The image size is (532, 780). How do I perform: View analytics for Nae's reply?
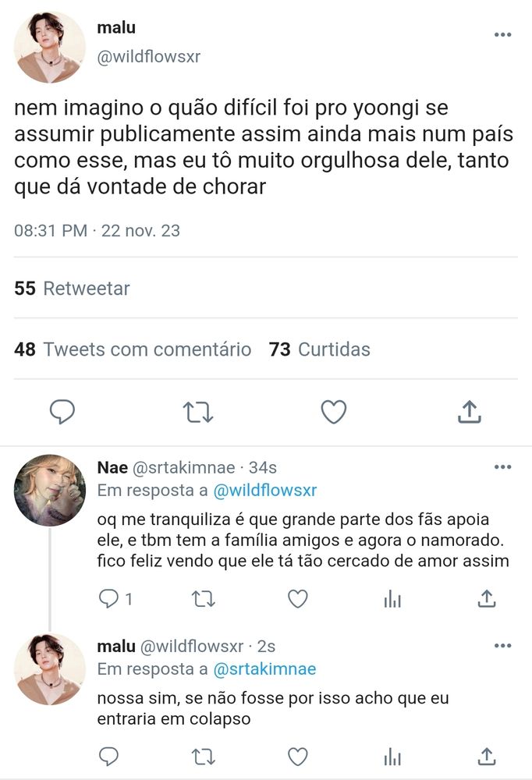click(392, 599)
